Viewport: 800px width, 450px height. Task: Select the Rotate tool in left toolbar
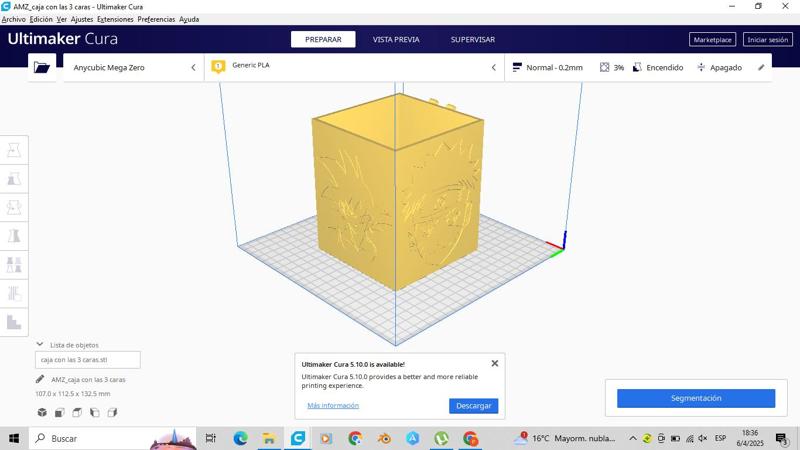14,208
